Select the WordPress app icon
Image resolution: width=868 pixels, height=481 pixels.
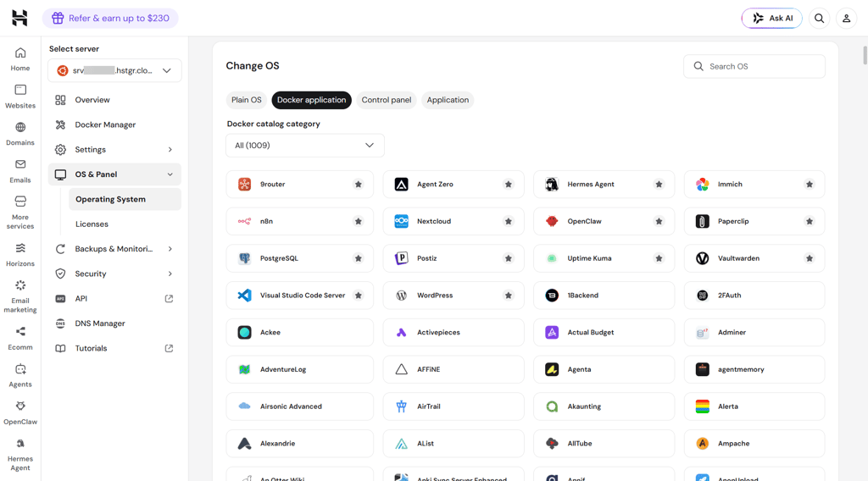[401, 296]
